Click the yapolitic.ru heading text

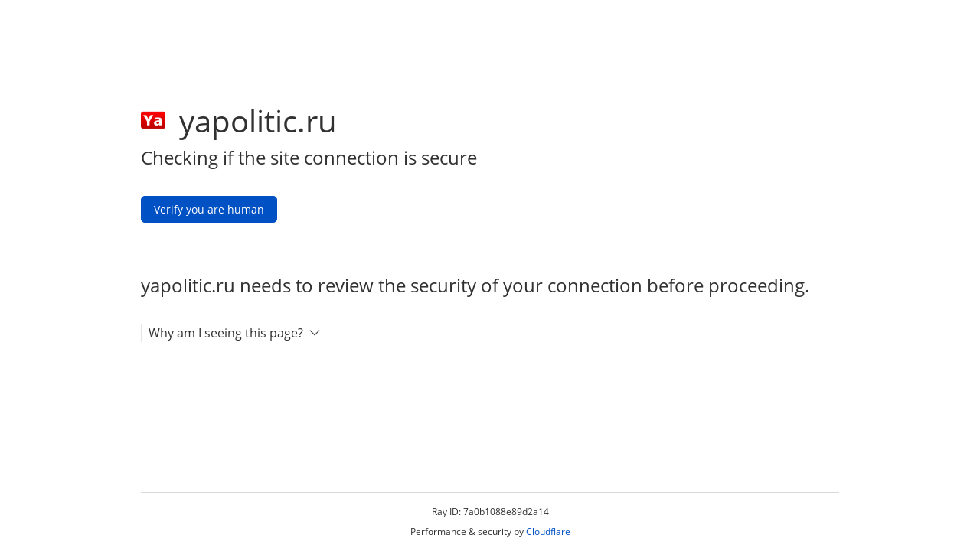pyautogui.click(x=257, y=122)
